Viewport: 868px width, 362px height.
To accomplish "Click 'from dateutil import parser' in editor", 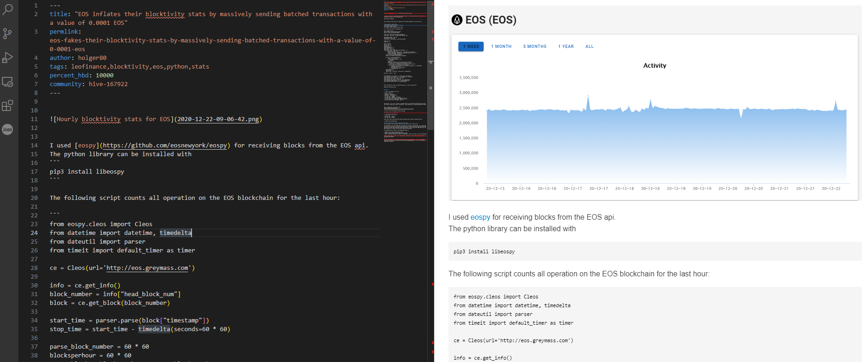I will [x=98, y=241].
